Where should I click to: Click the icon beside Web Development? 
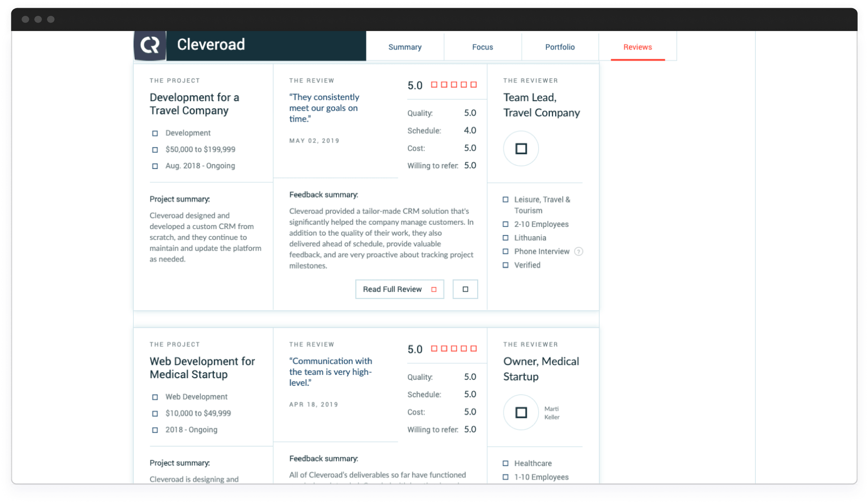155,397
